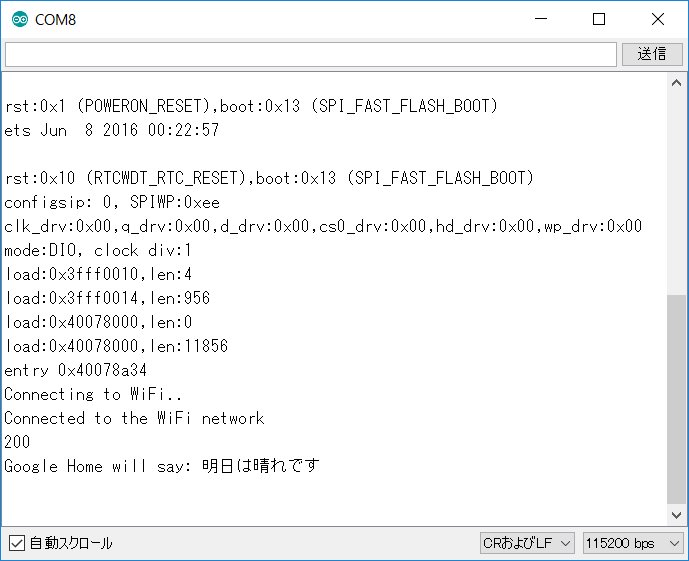
Task: Click the Arduino icon in title bar
Action: pyautogui.click(x=20, y=19)
